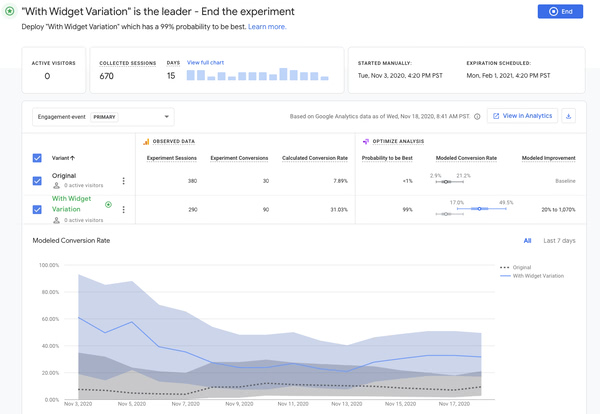This screenshot has width=600, height=414.
Task: Select the Last 7 days tab
Action: pos(559,241)
